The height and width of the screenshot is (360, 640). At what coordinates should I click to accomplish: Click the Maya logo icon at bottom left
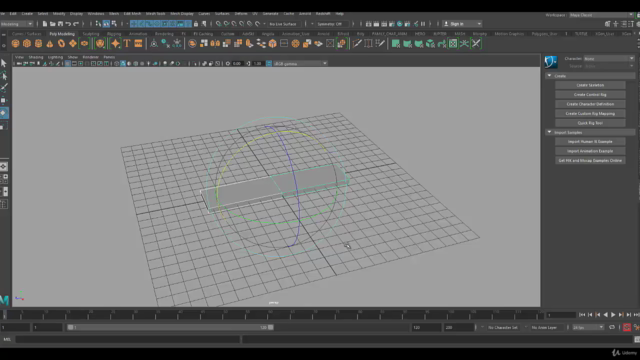pyautogui.click(x=4, y=300)
